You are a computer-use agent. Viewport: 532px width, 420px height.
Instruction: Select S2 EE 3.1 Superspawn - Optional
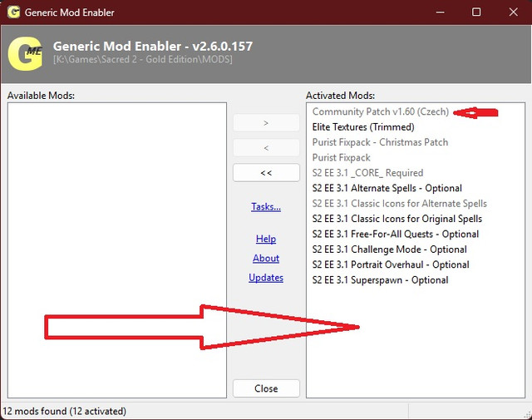click(x=380, y=279)
